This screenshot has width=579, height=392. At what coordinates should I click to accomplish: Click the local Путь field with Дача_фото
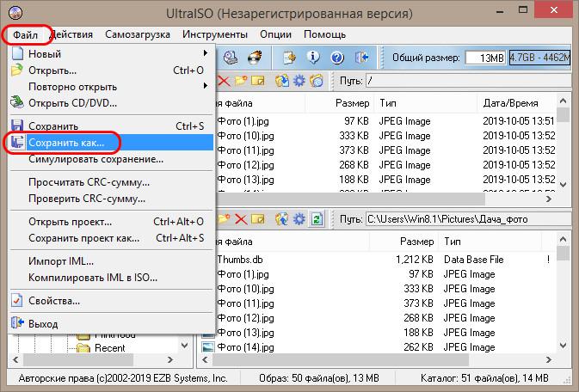click(x=468, y=219)
